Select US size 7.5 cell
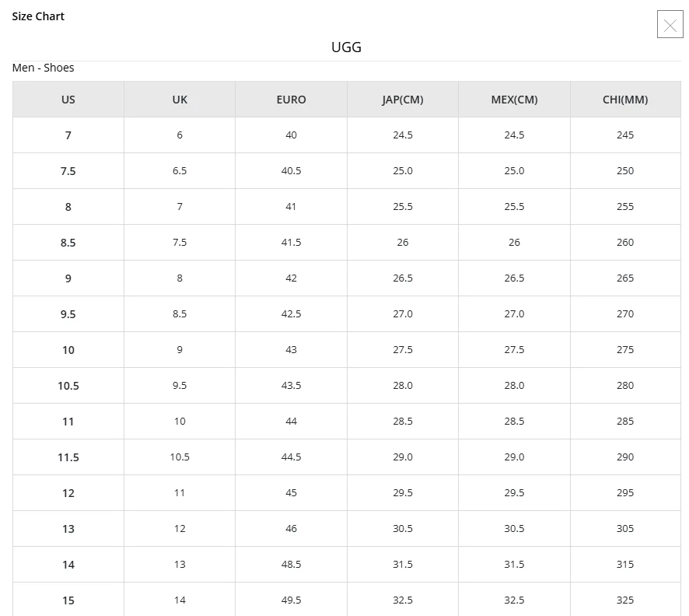Viewport: 689px width, 616px height. click(x=68, y=171)
